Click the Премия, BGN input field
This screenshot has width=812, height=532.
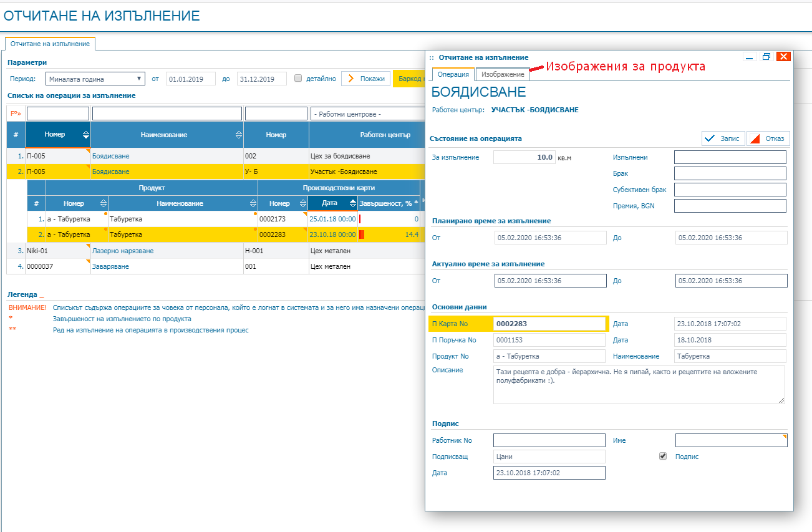pos(730,206)
